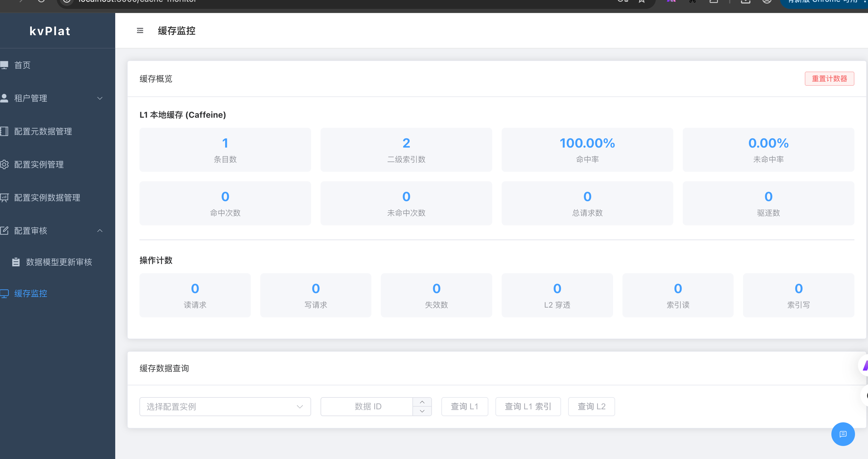This screenshot has width=868, height=459.
Task: Click the 索引写 counter card
Action: tap(798, 295)
